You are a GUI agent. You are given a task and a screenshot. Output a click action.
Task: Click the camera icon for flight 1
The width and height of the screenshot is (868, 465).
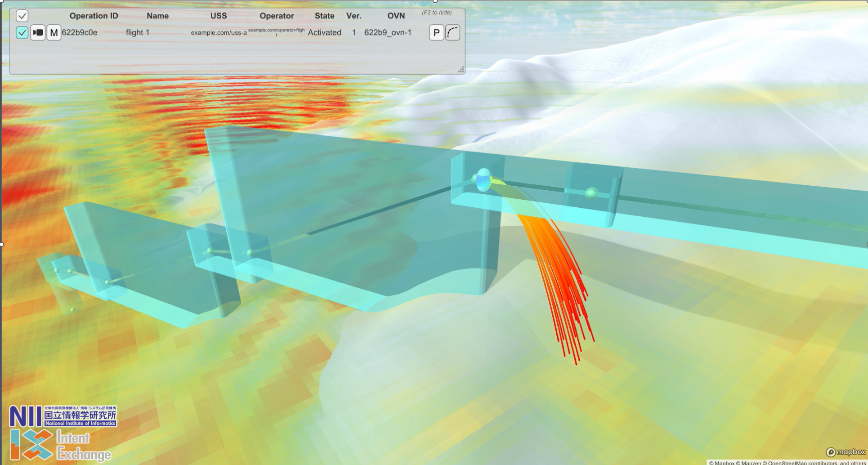tap(38, 33)
